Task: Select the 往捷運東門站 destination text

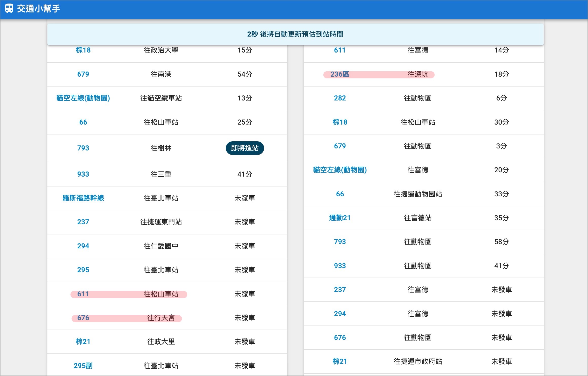Action: [x=161, y=222]
